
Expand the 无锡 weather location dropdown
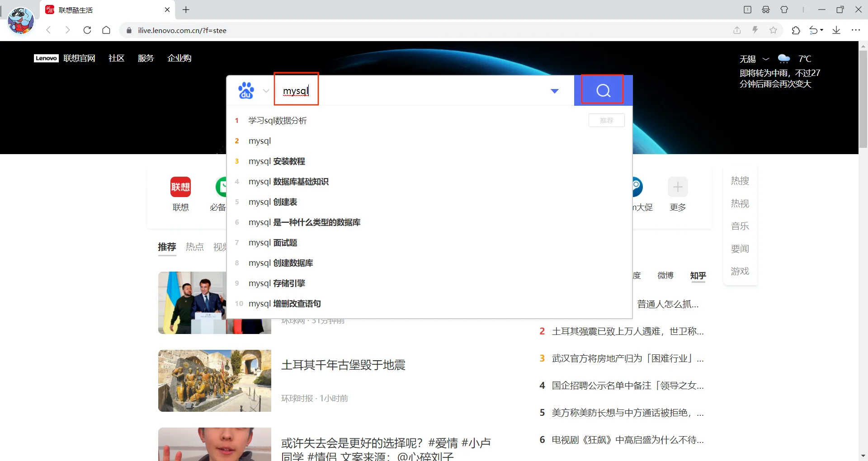765,59
